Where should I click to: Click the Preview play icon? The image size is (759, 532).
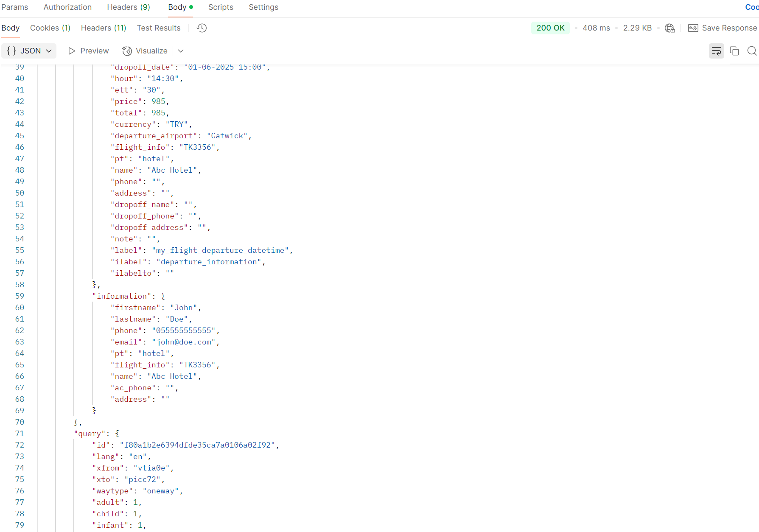(72, 51)
